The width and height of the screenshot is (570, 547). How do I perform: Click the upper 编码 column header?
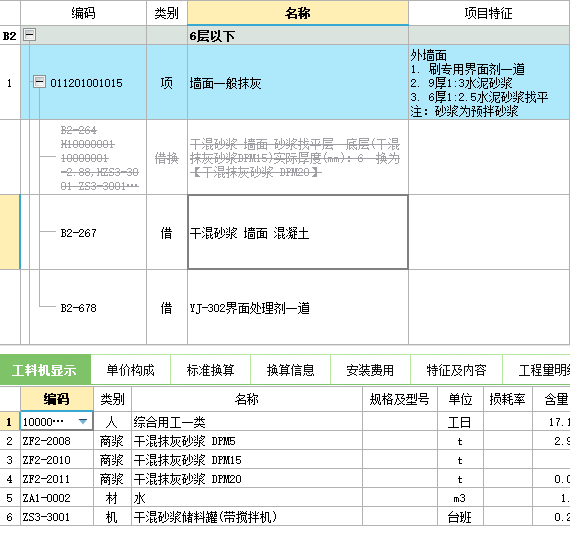coord(83,13)
